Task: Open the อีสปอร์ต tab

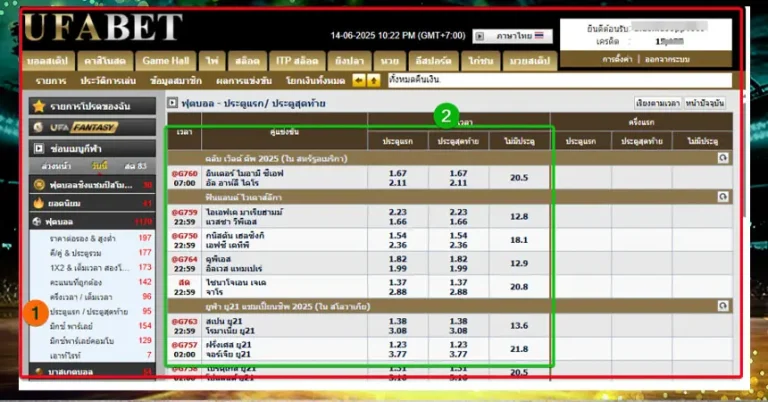Action: click(x=433, y=61)
